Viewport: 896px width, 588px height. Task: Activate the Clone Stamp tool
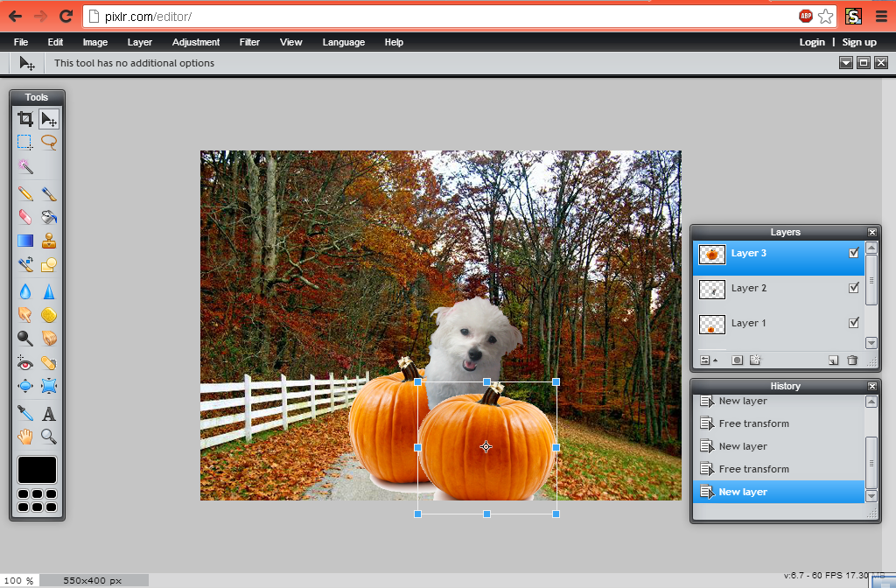pos(49,241)
